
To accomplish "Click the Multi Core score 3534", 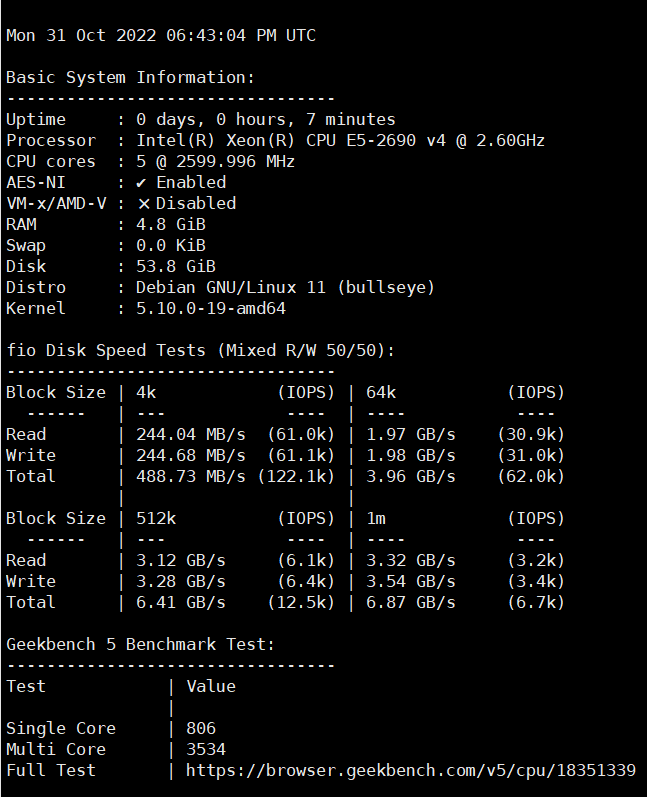I will click(206, 749).
